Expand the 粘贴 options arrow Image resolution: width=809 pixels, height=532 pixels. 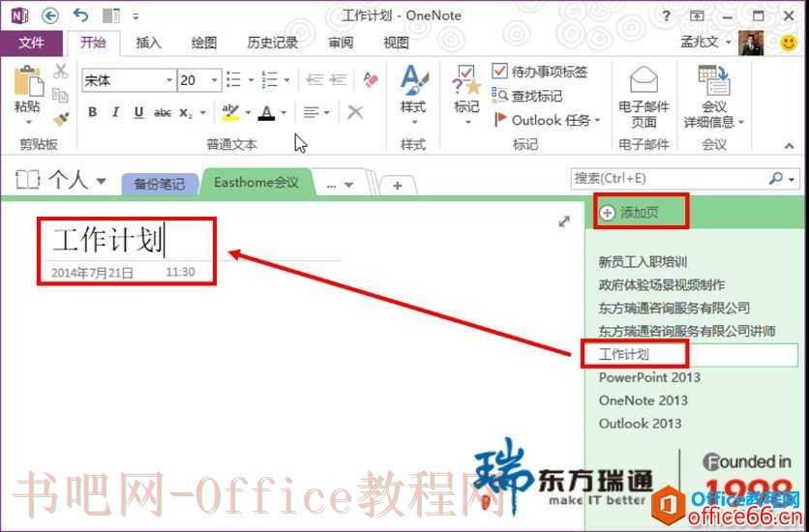coord(28,122)
